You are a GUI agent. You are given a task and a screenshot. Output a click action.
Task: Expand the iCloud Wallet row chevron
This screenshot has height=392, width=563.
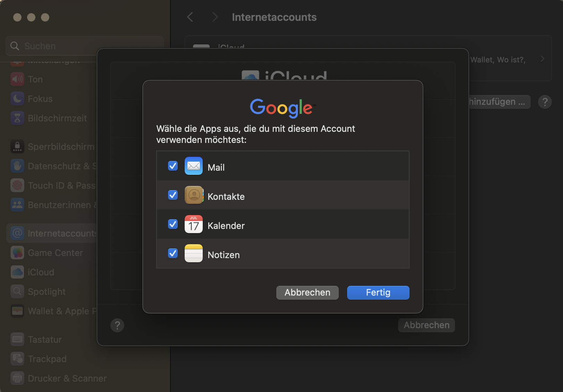click(x=543, y=59)
